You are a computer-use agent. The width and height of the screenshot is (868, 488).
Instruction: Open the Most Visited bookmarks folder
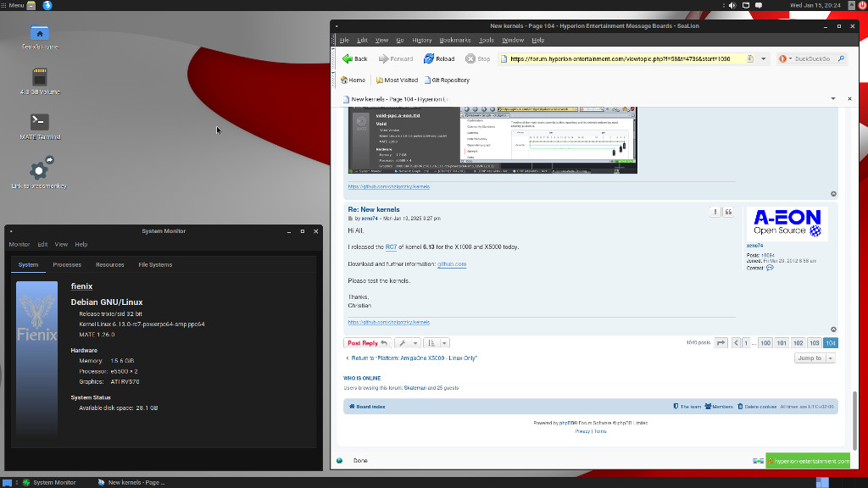(x=397, y=80)
